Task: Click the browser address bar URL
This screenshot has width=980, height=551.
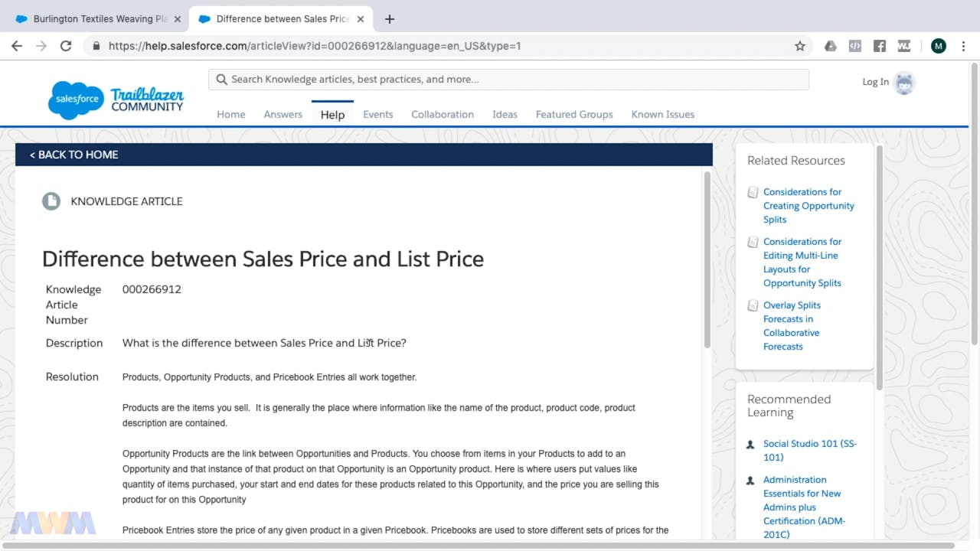Action: [315, 46]
